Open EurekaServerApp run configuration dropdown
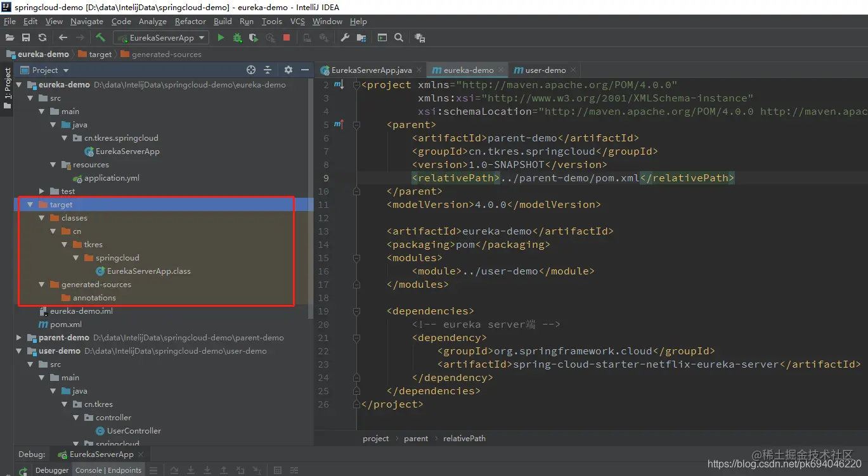This screenshot has height=476, width=868. pos(161,38)
